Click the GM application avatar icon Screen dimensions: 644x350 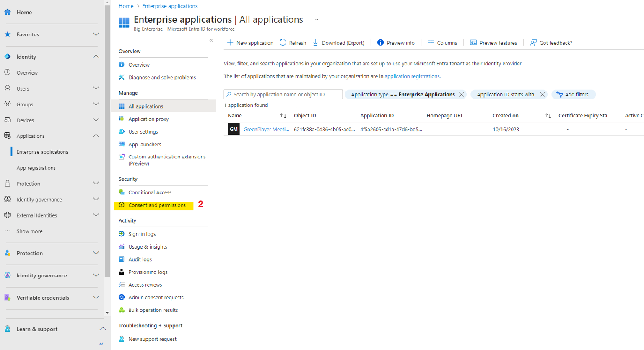[234, 129]
